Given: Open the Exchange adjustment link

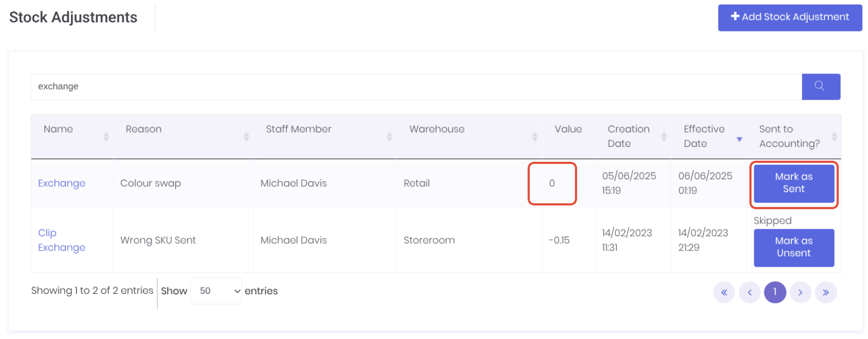Looking at the screenshot, I should (62, 183).
